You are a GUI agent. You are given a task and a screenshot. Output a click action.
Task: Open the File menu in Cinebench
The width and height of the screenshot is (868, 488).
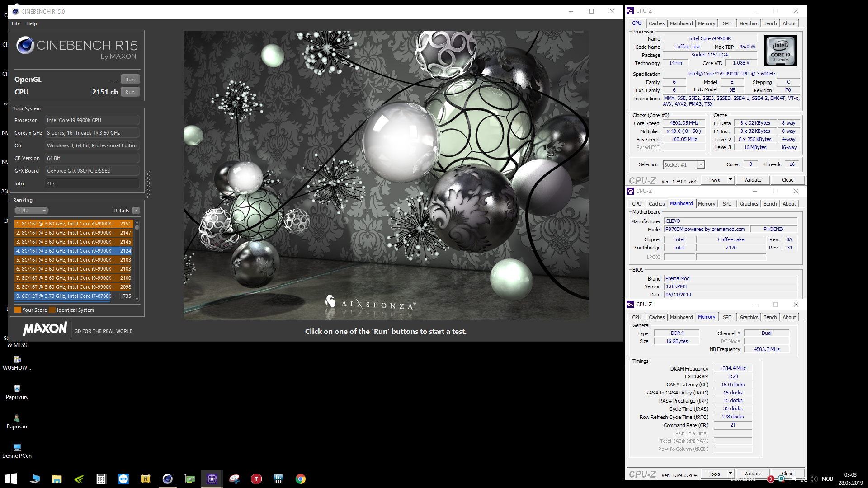click(16, 23)
